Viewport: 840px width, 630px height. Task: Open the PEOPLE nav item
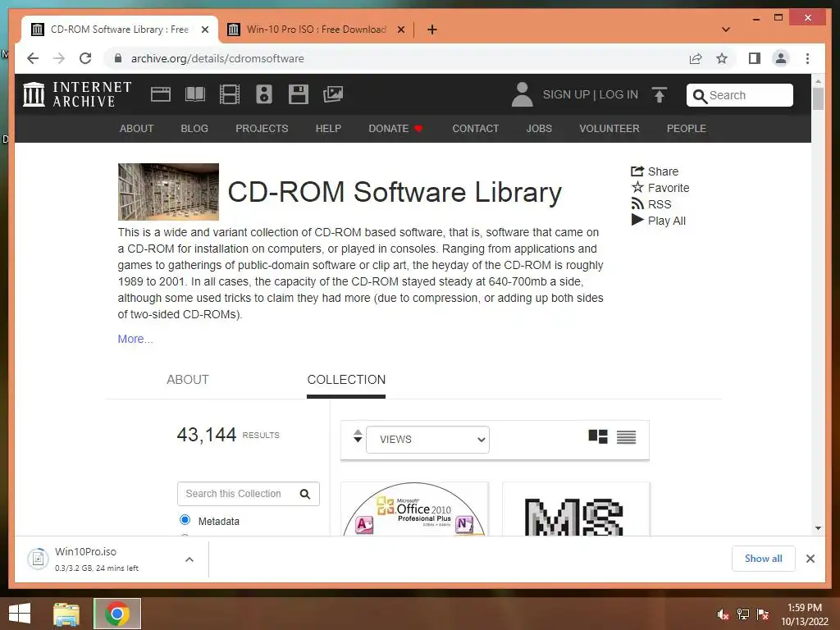(x=687, y=129)
